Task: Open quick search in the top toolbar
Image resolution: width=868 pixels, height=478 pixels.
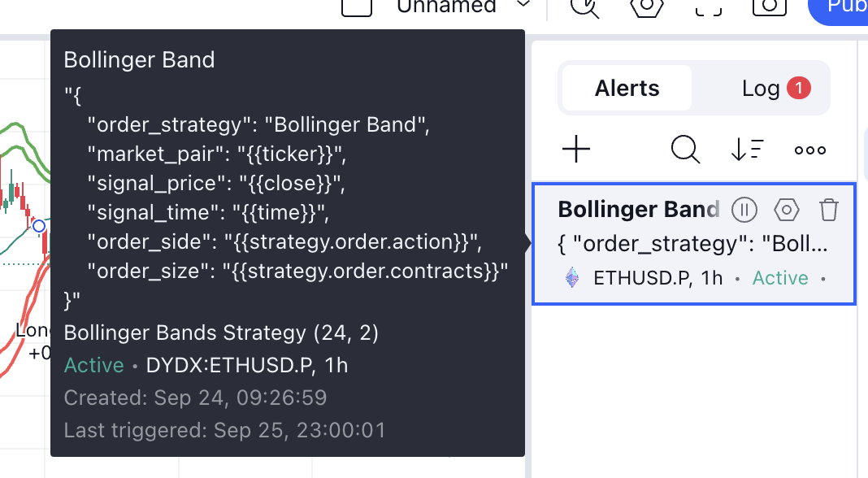Action: tap(584, 7)
